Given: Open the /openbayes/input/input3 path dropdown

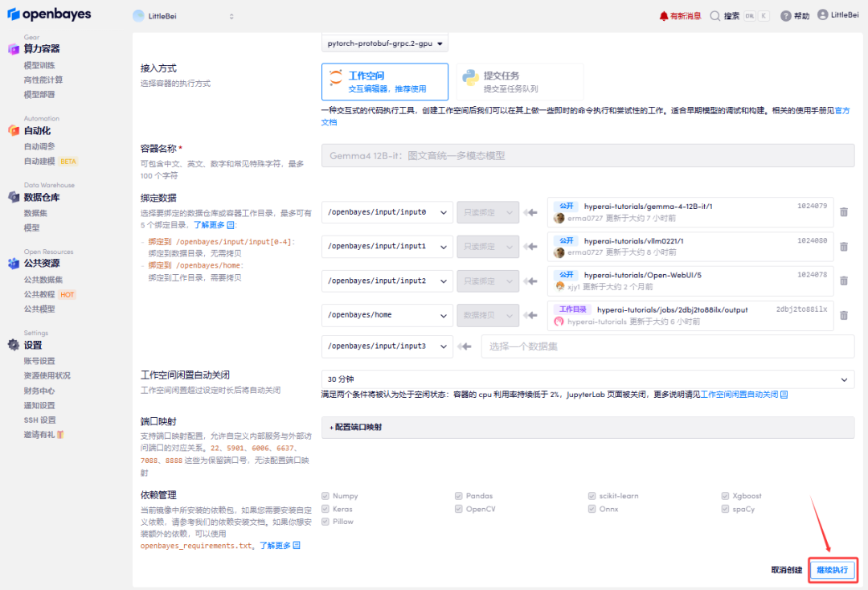Looking at the screenshot, I should 387,346.
